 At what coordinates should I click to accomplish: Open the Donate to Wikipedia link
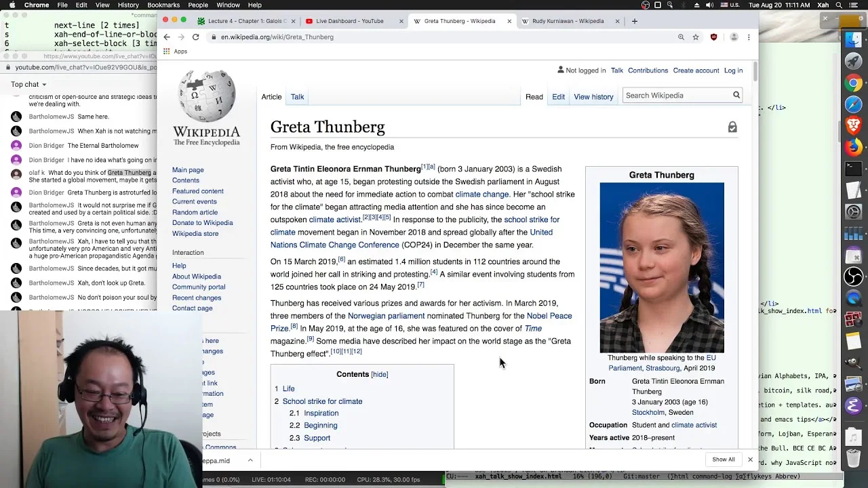[x=202, y=222]
